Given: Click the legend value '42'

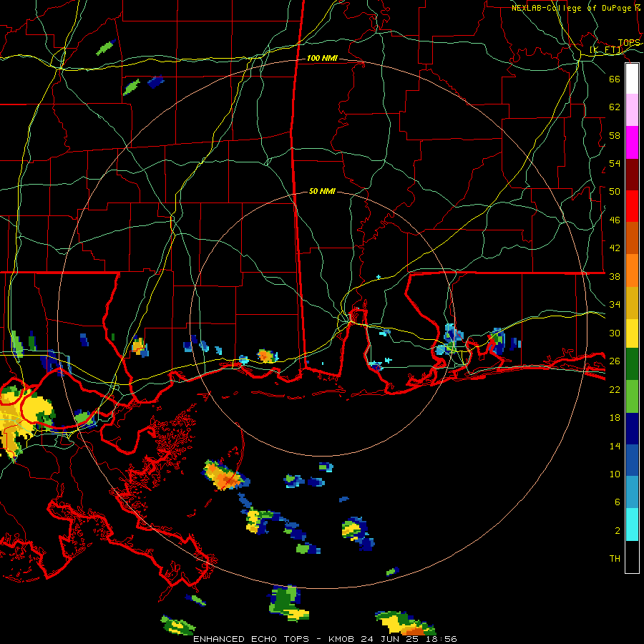Looking at the screenshot, I should click(615, 248).
